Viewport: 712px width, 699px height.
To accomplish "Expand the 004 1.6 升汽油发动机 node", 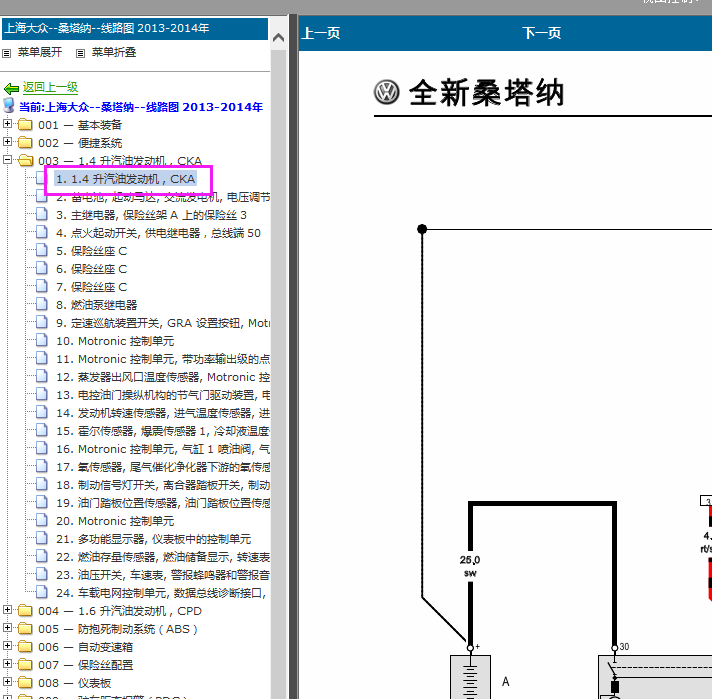I will point(7,610).
